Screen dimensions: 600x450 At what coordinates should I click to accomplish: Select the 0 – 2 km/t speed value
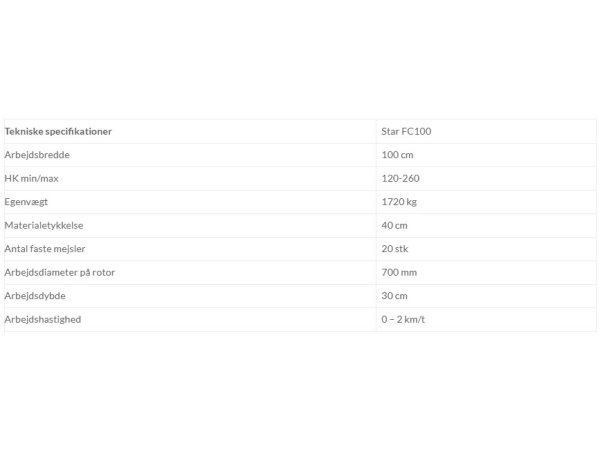pos(403,320)
